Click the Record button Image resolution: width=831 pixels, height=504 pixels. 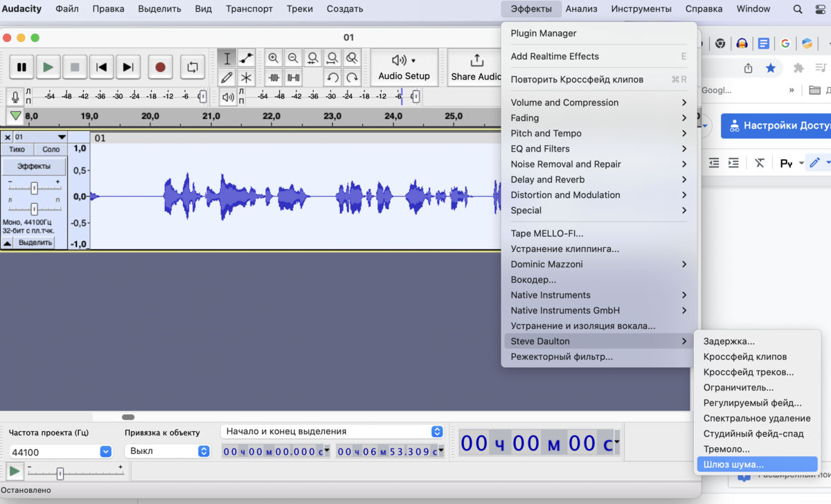point(160,67)
